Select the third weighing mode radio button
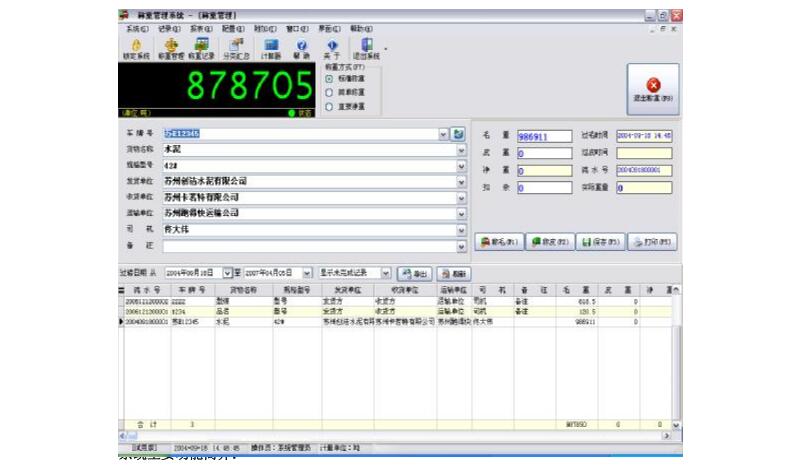Viewport: 788px width, 470px height. 329,107
